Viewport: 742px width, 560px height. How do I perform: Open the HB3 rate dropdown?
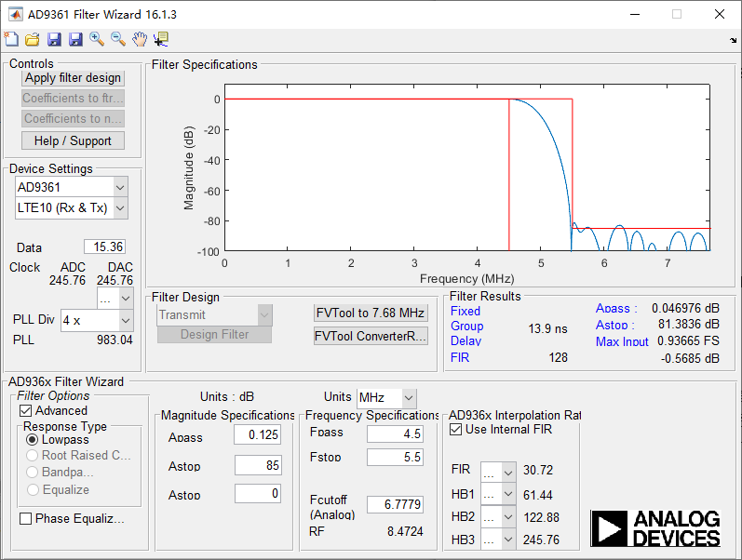pos(498,540)
